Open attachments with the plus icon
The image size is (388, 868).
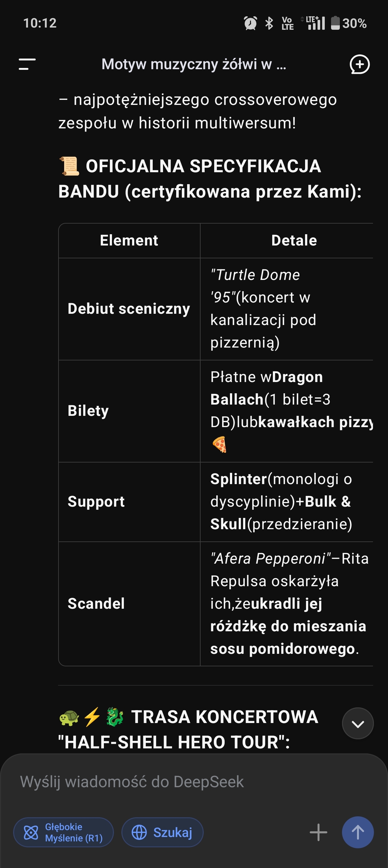pyautogui.click(x=318, y=832)
